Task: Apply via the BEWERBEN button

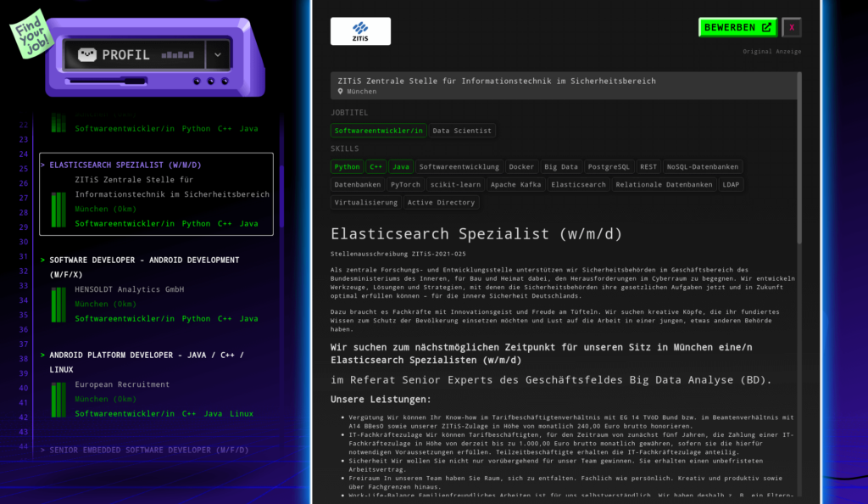Action: (738, 27)
